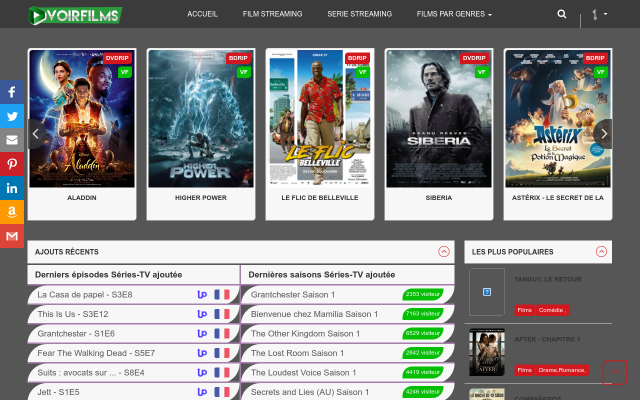Click the 2353 visiteur badge
640x400 pixels.
pos(423,294)
